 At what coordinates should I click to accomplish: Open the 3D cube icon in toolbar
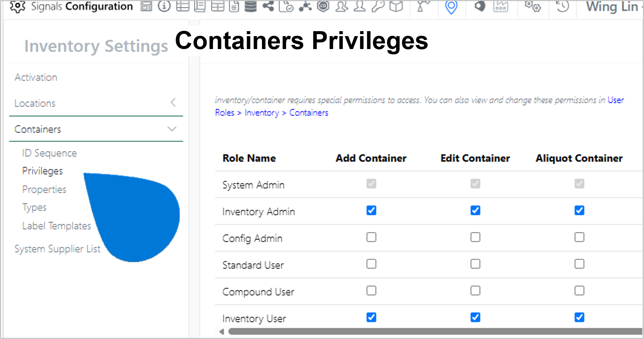coord(396,6)
